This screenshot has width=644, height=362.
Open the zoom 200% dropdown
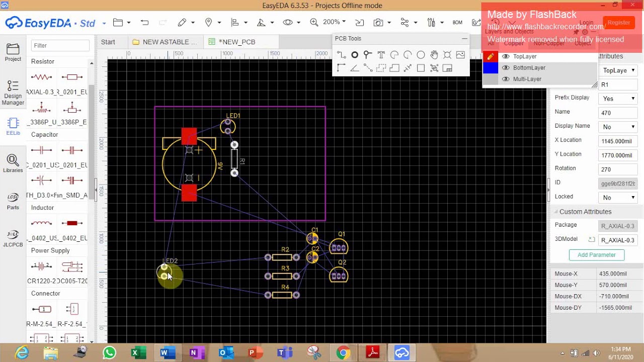tap(334, 22)
